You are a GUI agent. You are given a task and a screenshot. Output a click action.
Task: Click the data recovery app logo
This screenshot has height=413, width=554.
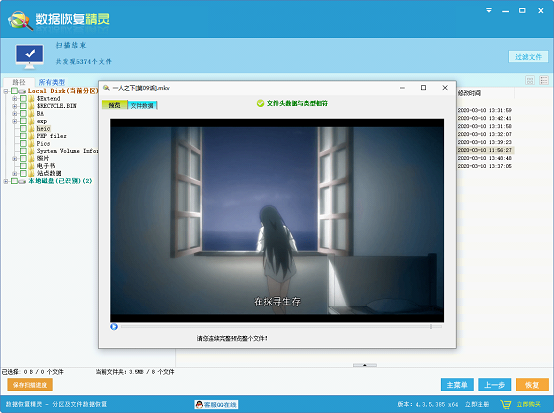point(20,20)
